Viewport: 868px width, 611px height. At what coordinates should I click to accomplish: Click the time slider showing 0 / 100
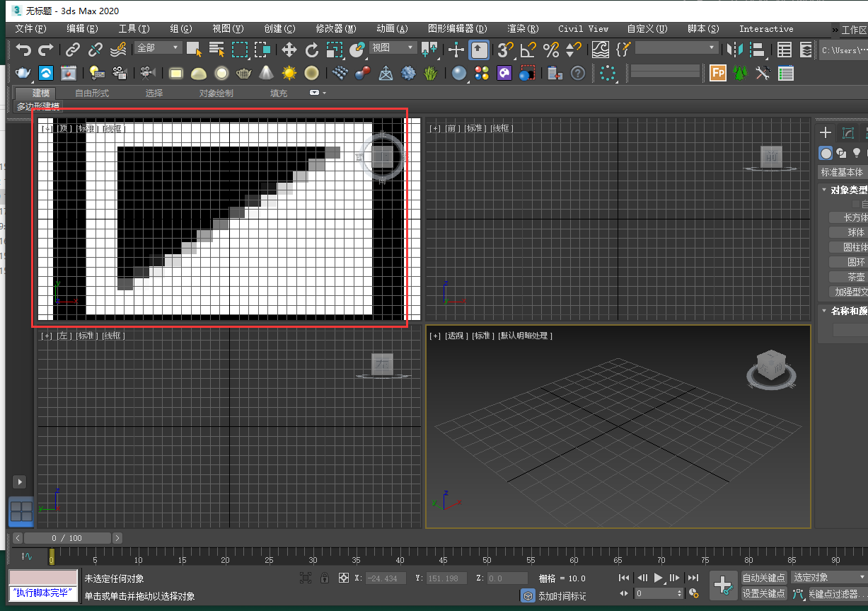(67, 538)
